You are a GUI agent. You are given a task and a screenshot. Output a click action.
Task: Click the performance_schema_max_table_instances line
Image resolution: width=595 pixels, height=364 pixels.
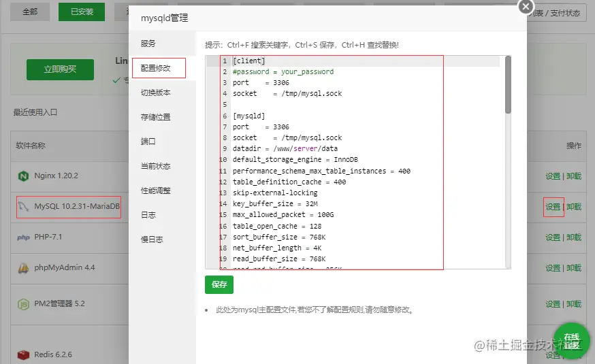click(x=321, y=171)
